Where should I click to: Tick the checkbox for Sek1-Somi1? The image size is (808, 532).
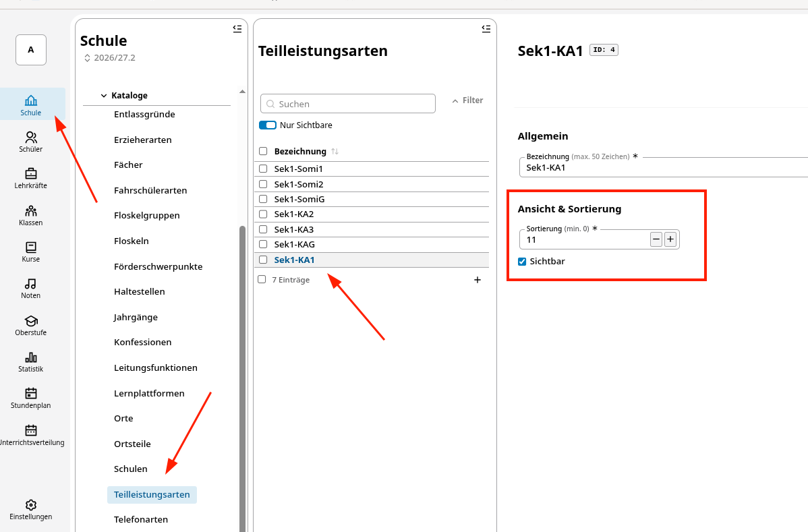coord(263,169)
